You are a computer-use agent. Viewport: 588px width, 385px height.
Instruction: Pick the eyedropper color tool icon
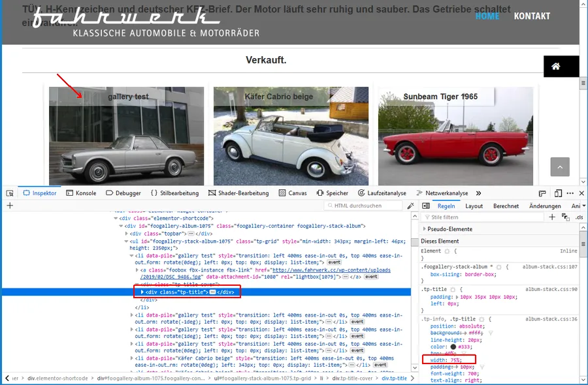411,206
